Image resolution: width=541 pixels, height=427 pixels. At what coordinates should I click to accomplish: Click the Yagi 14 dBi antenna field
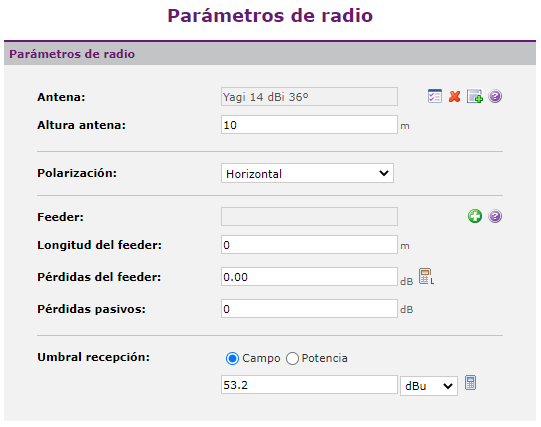click(309, 97)
